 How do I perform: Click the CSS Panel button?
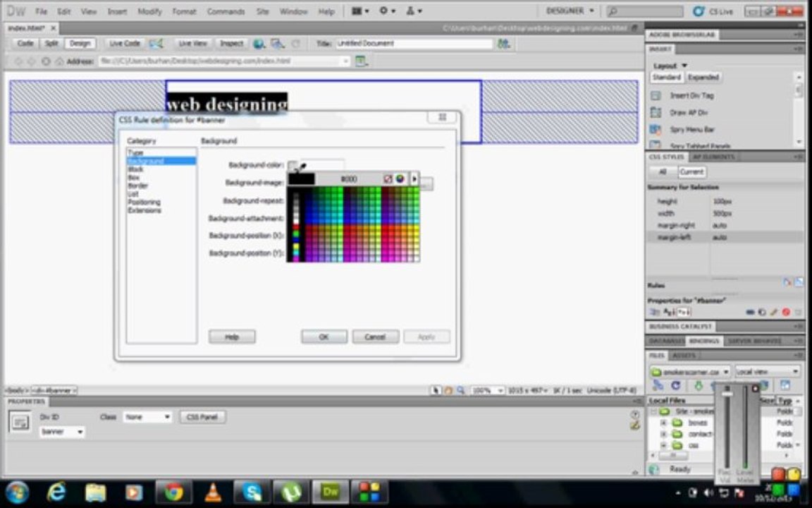(202, 417)
